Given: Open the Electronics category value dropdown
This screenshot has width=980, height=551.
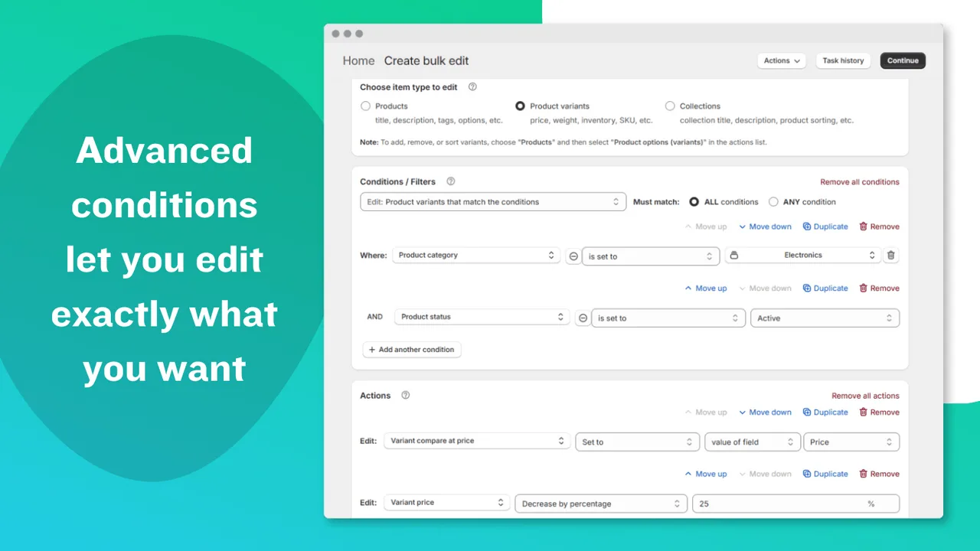Looking at the screenshot, I should (802, 256).
